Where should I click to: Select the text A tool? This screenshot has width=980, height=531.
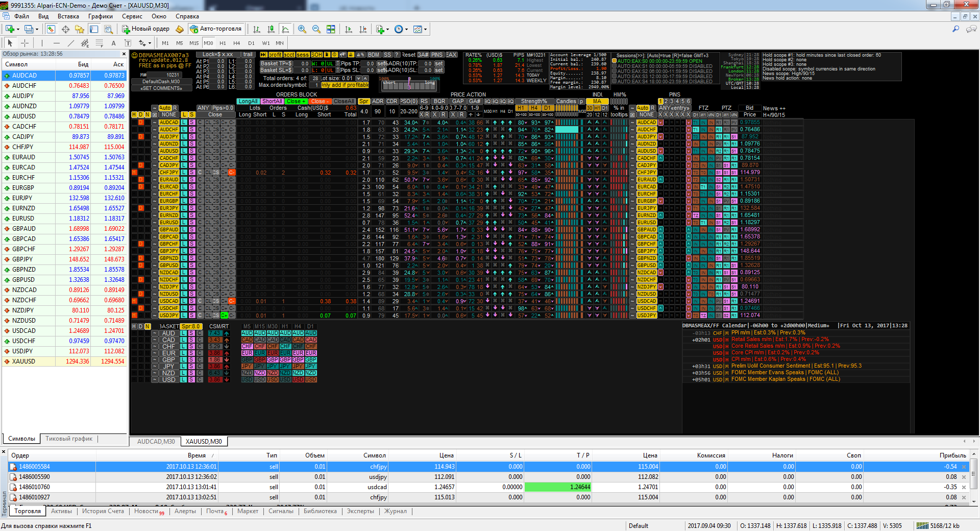point(113,43)
